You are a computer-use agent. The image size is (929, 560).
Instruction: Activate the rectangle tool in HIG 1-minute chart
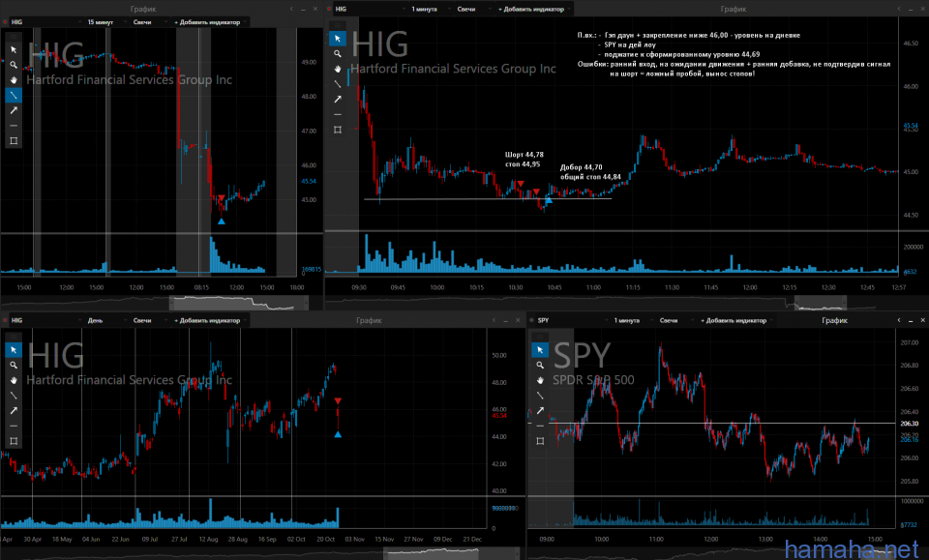point(337,130)
